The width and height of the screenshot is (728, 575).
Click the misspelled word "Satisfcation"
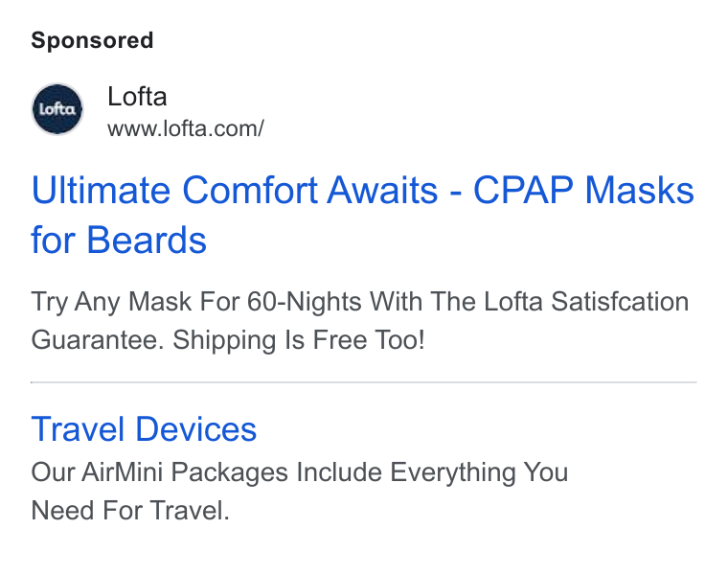click(620, 302)
